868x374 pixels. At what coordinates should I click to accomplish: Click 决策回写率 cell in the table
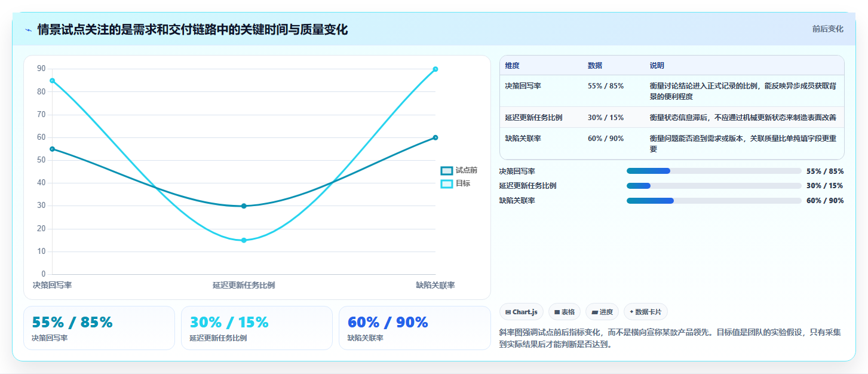523,86
